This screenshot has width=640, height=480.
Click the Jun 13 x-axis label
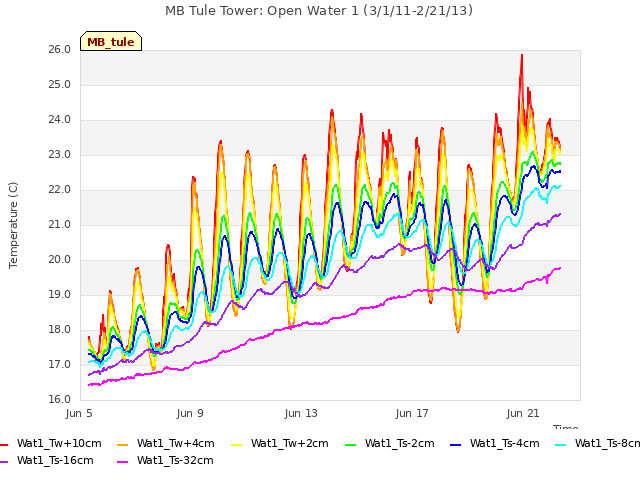[301, 413]
